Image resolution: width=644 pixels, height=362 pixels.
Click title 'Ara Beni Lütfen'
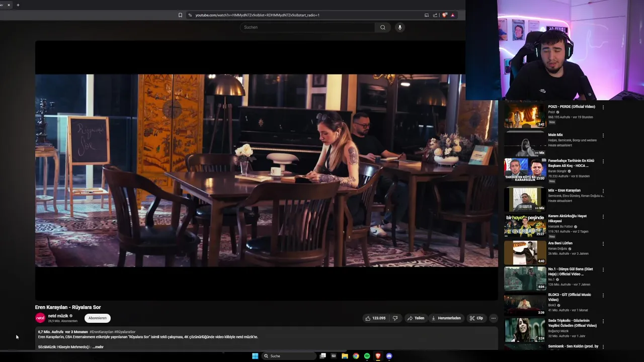point(560,243)
